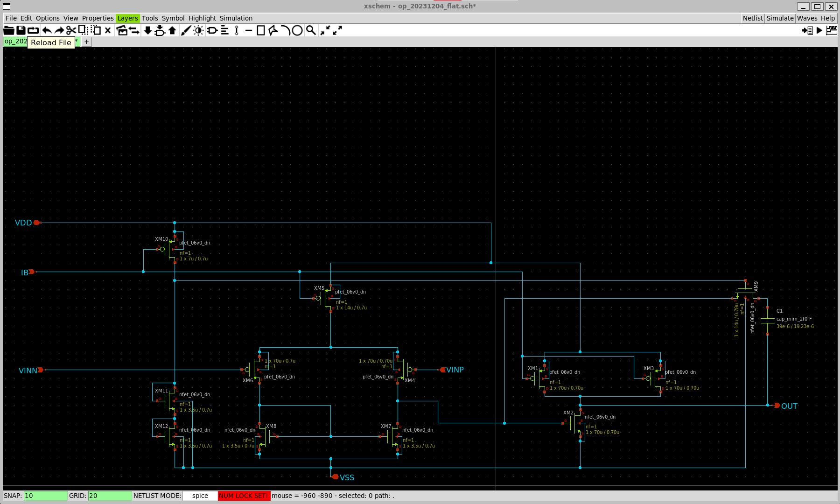This screenshot has width=840, height=504.
Task: Click the VINP input pin label
Action: [455, 370]
